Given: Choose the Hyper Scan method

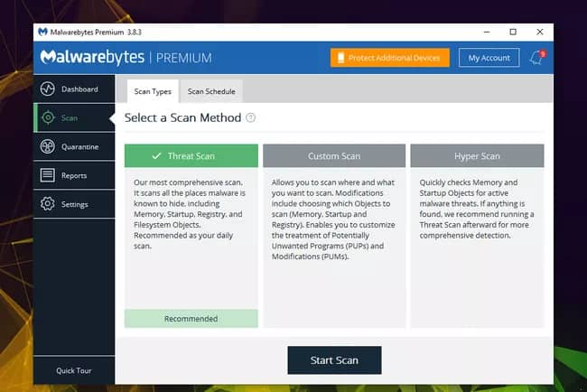Looking at the screenshot, I should coord(478,155).
